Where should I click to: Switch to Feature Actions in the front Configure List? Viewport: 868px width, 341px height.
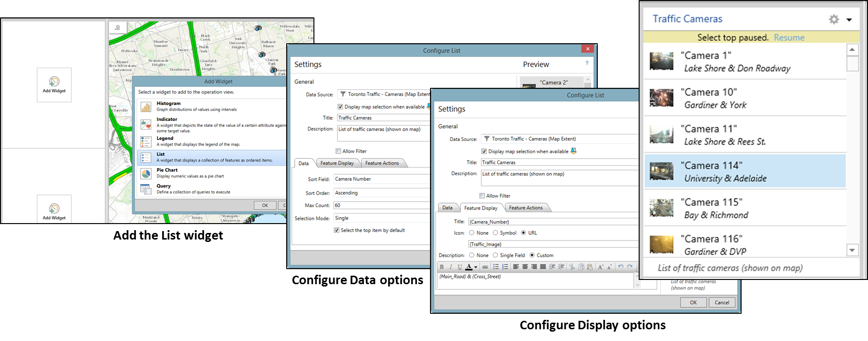pos(526,208)
